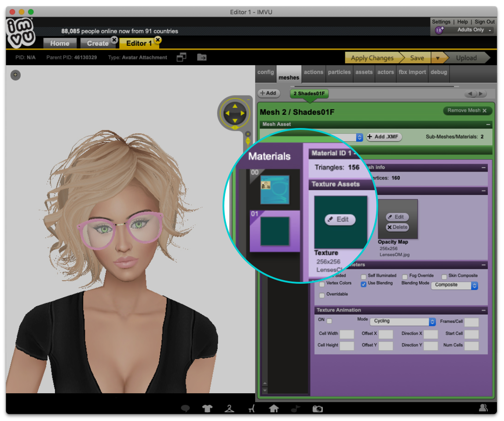The image size is (504, 421).
Task: Click Apply Changes
Action: click(372, 58)
